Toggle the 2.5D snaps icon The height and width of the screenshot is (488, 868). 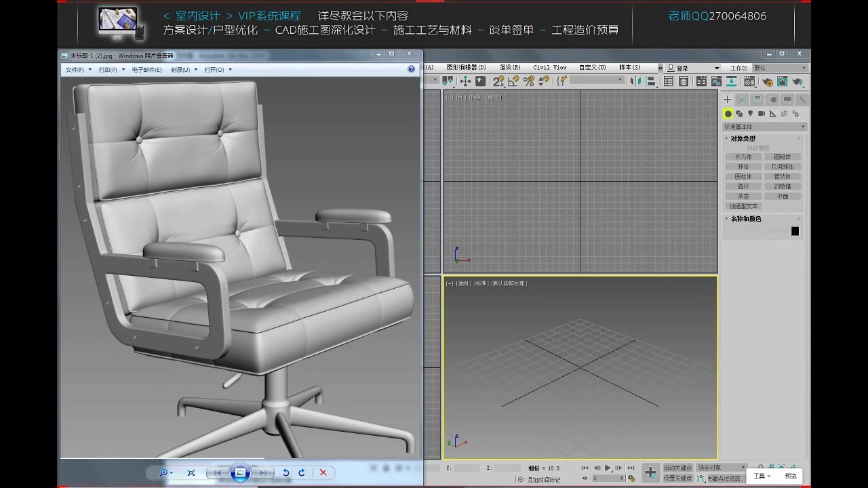click(498, 81)
